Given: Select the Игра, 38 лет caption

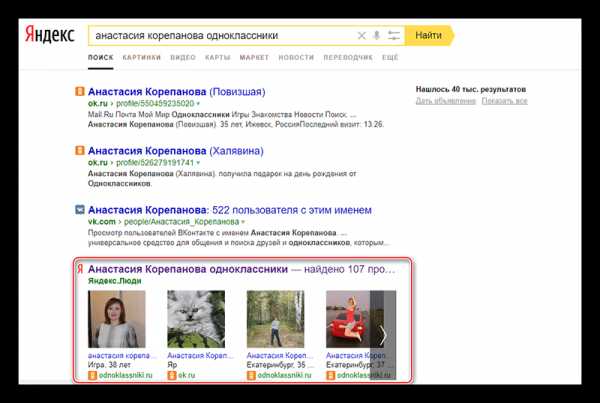Looking at the screenshot, I should [x=109, y=365].
